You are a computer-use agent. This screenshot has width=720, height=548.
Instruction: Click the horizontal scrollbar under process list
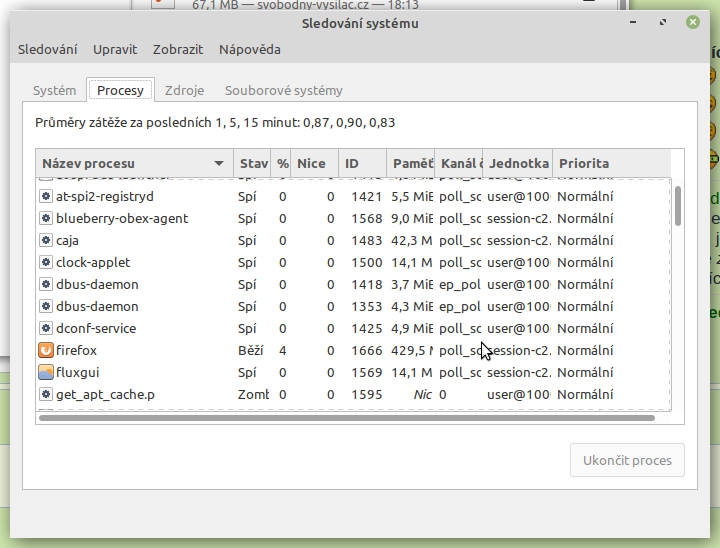pyautogui.click(x=300, y=417)
